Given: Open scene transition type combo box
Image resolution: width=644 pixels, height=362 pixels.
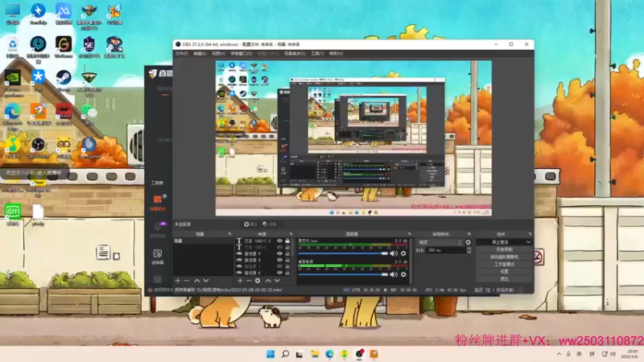Looking at the screenshot, I should 440,243.
